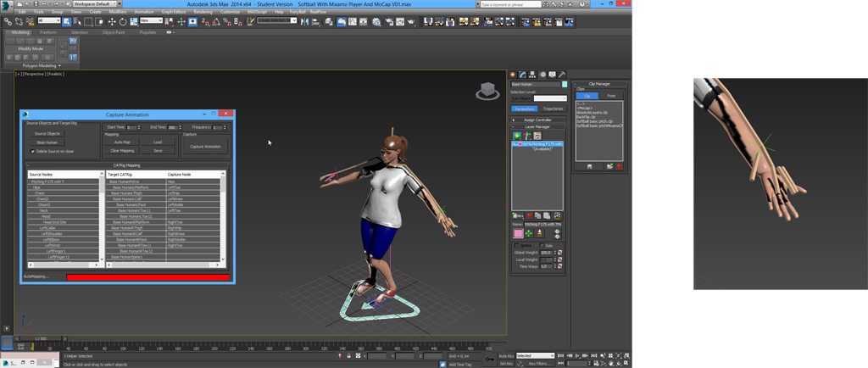The image size is (868, 368).
Task: Open the Material Editor icon
Action: pos(376,21)
